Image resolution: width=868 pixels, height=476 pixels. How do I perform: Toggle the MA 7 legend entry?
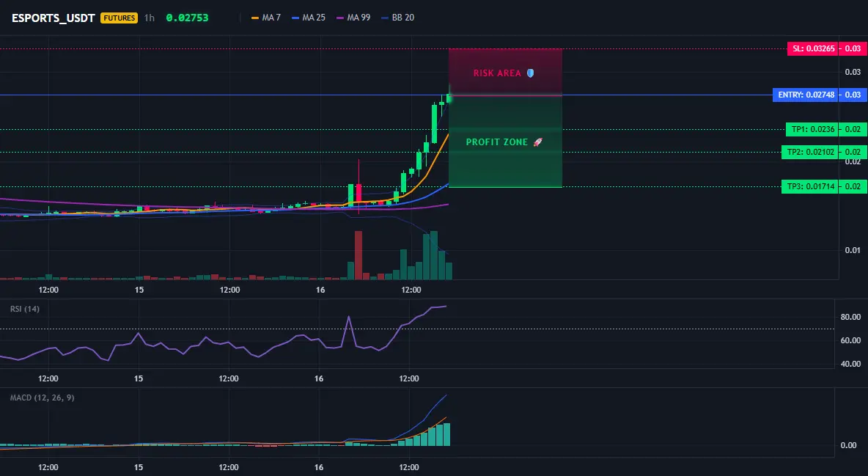(266, 18)
